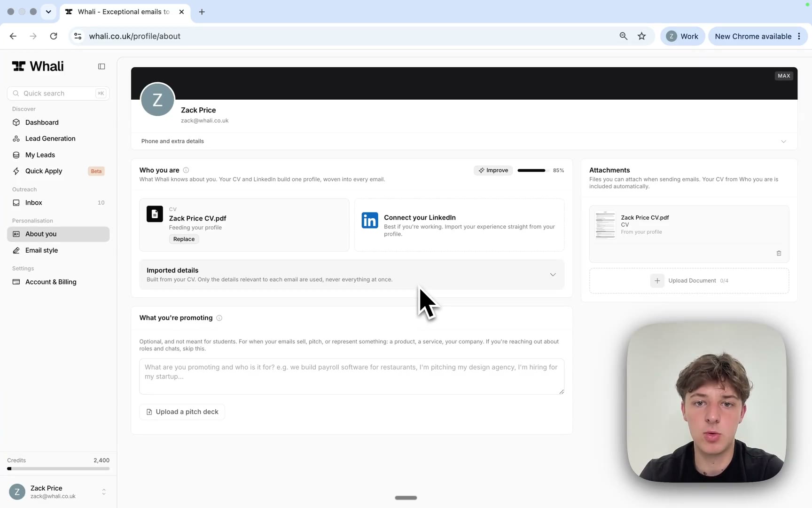Open Email style settings
This screenshot has width=812, height=508.
[x=58, y=250]
